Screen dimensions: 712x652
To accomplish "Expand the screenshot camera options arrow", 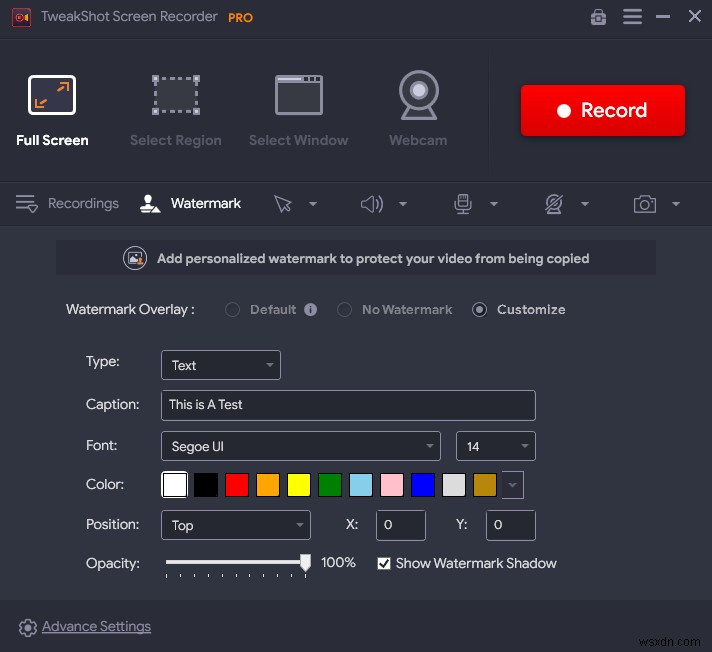I will [676, 204].
